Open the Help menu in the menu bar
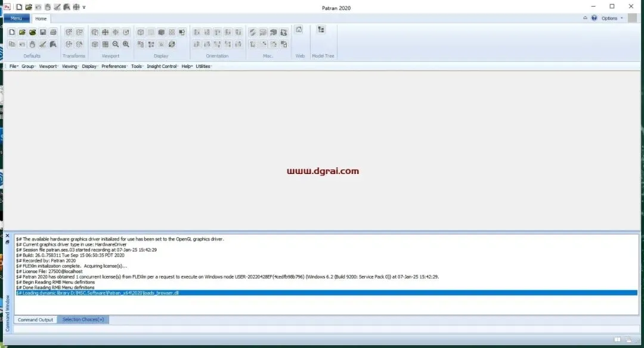644x348 pixels. click(187, 66)
